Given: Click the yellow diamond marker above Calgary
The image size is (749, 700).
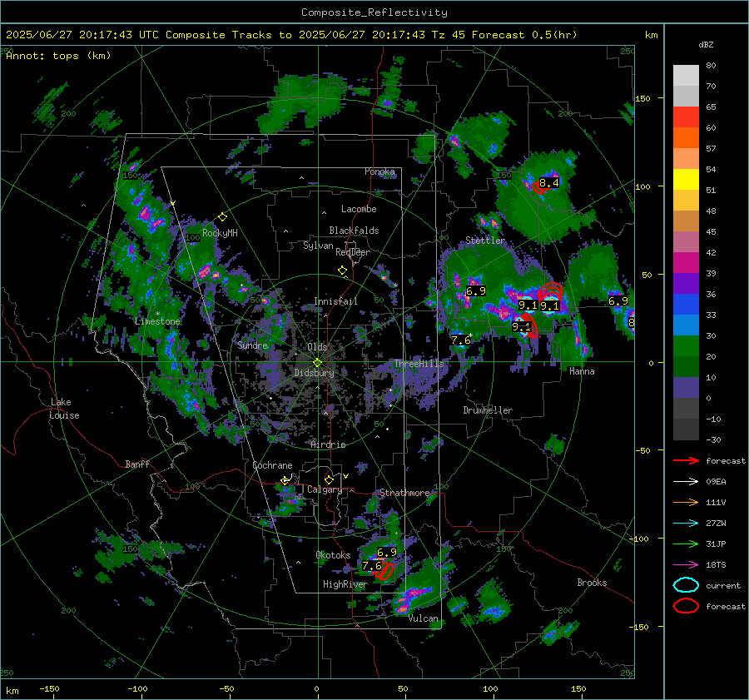Looking at the screenshot, I should 329,479.
